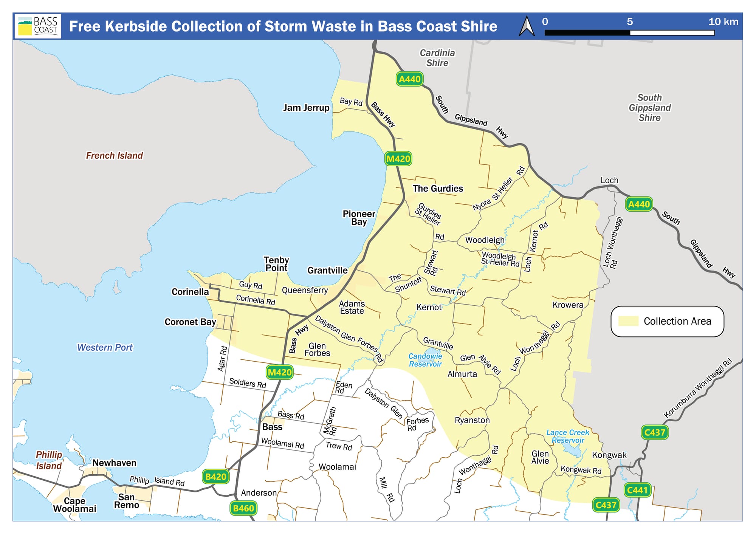Click the Korumburra Wonthaggi Rd label
The width and height of the screenshot is (756, 534).
[x=698, y=387]
